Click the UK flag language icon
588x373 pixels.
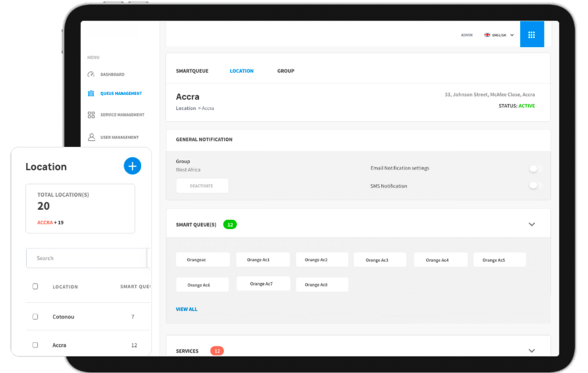[488, 35]
